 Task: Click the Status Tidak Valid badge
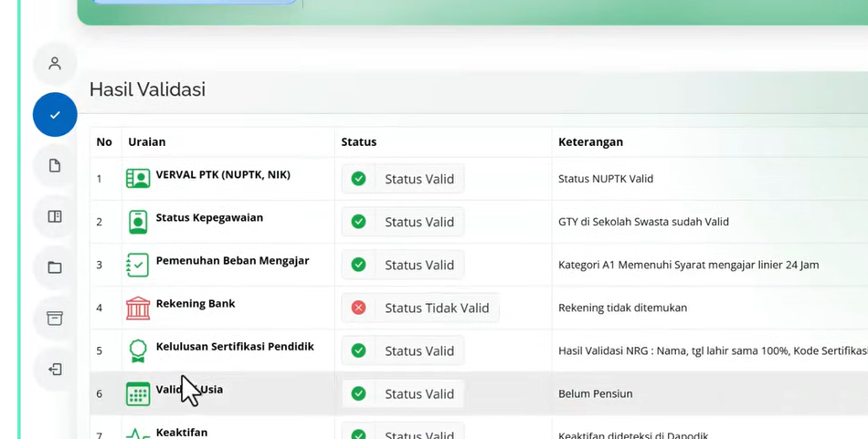(420, 308)
